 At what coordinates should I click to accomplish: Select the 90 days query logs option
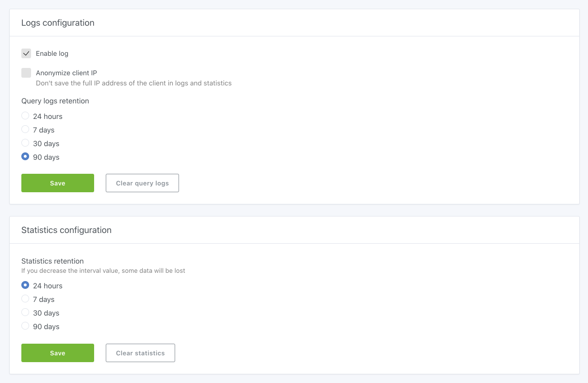pyautogui.click(x=26, y=157)
